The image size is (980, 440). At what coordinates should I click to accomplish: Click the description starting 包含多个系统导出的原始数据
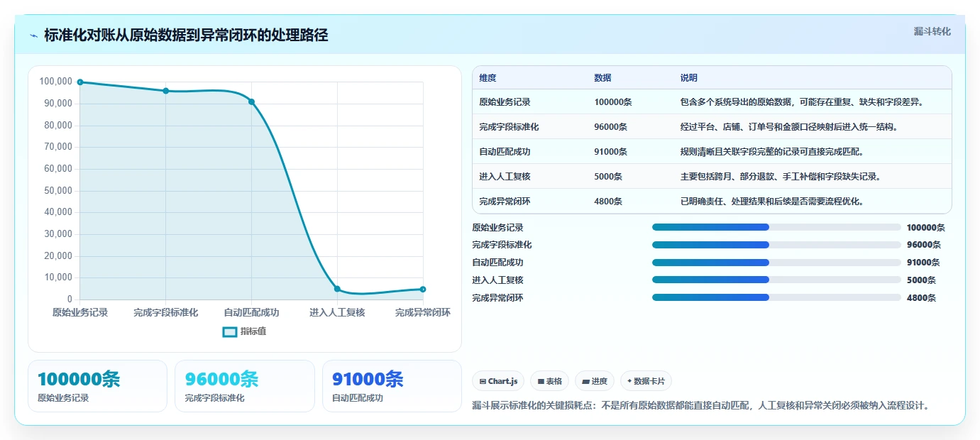click(x=802, y=102)
